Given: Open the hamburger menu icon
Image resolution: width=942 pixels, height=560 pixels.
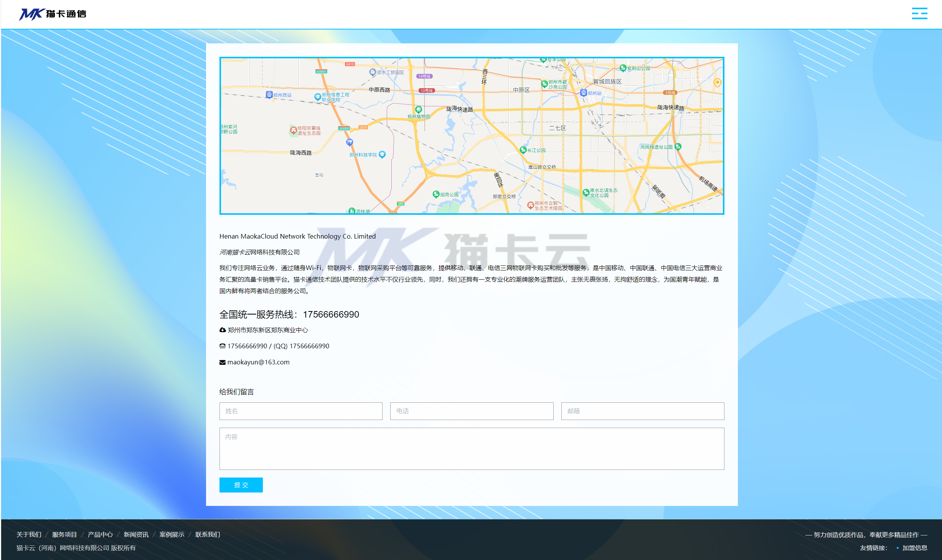Looking at the screenshot, I should tap(919, 13).
